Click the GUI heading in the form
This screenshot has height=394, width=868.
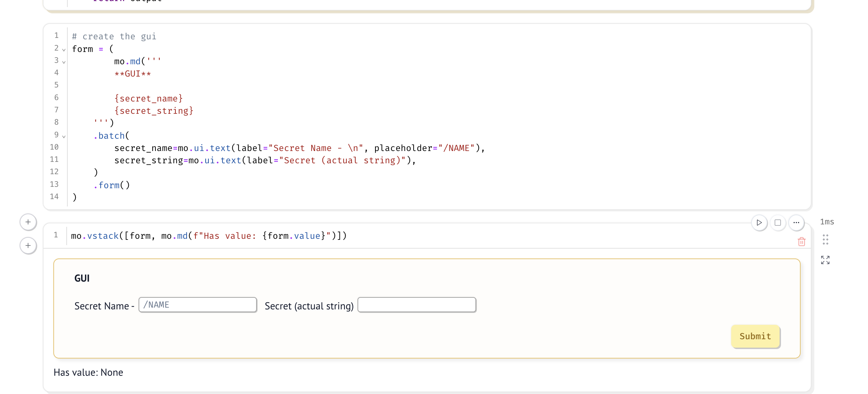82,278
